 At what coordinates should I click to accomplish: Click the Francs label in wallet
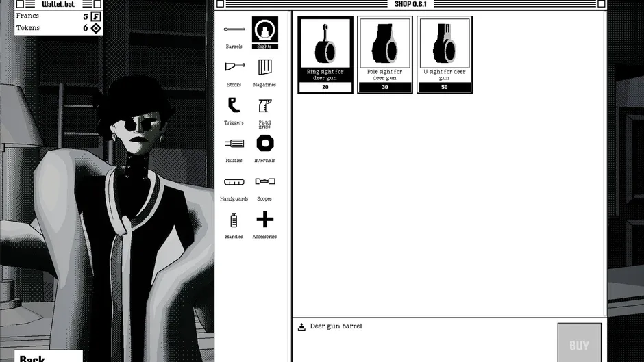(x=27, y=16)
